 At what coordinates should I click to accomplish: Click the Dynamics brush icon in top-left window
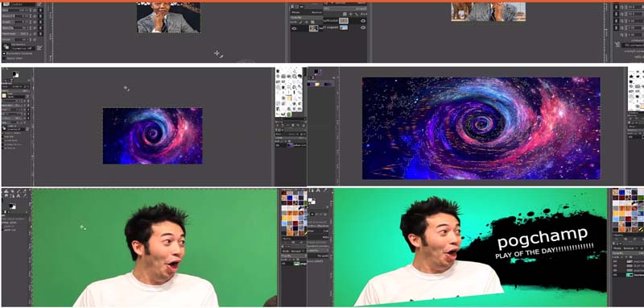(6, 47)
